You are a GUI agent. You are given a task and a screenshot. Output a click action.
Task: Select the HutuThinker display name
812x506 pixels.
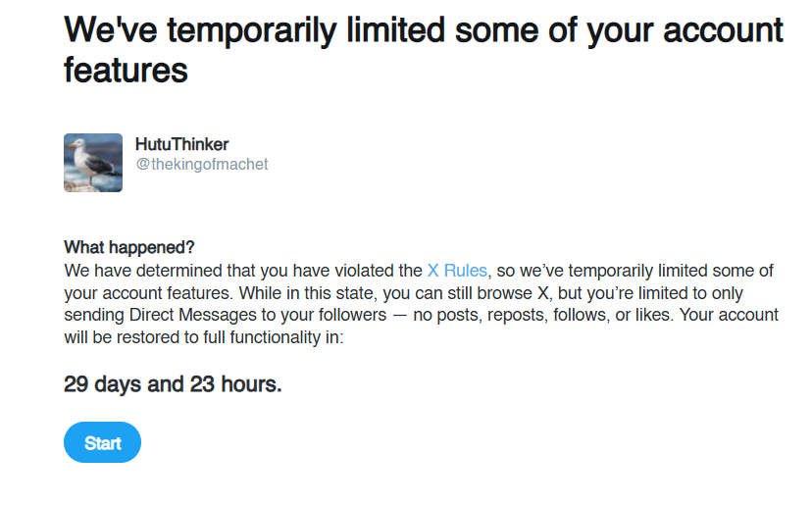pyautogui.click(x=181, y=144)
